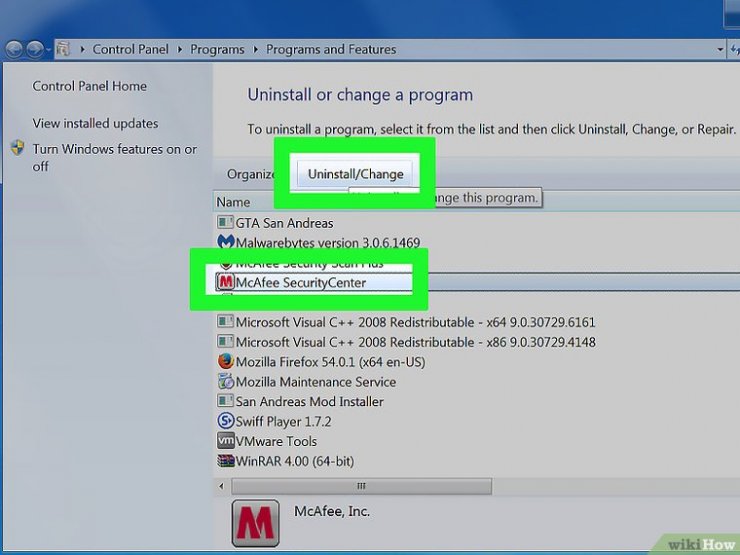Open the Organize menu
Image resolution: width=740 pixels, height=555 pixels.
coord(250,174)
